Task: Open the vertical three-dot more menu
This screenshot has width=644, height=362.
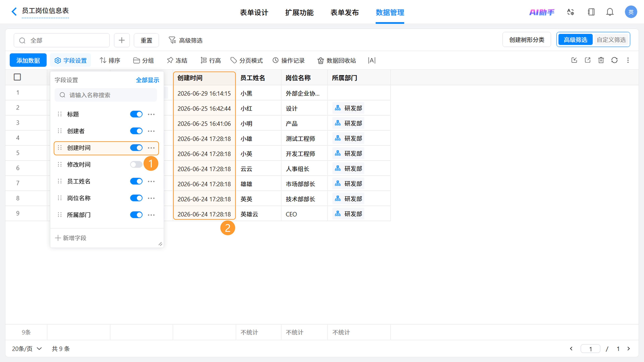Action: pos(628,60)
